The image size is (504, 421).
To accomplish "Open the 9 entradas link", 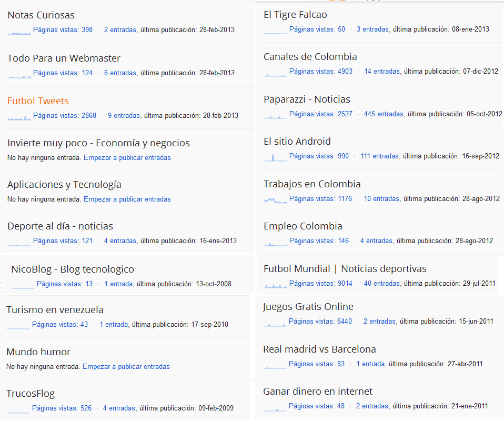I will pyautogui.click(x=124, y=115).
